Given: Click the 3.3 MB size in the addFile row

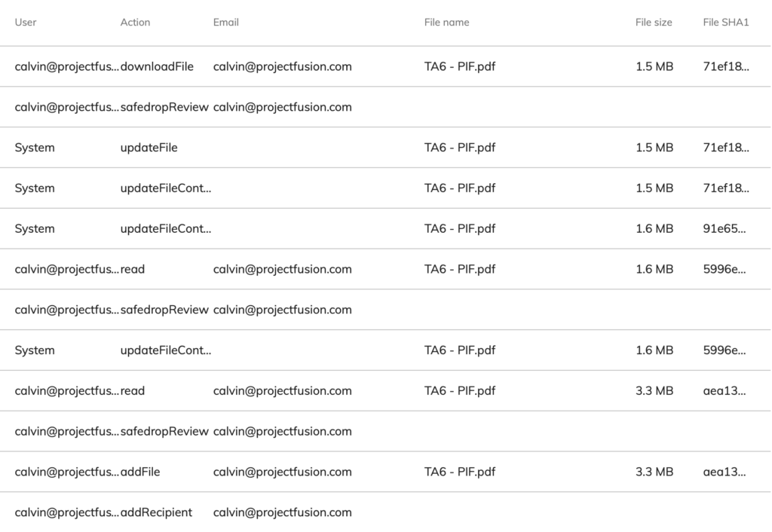Looking at the screenshot, I should tap(654, 472).
